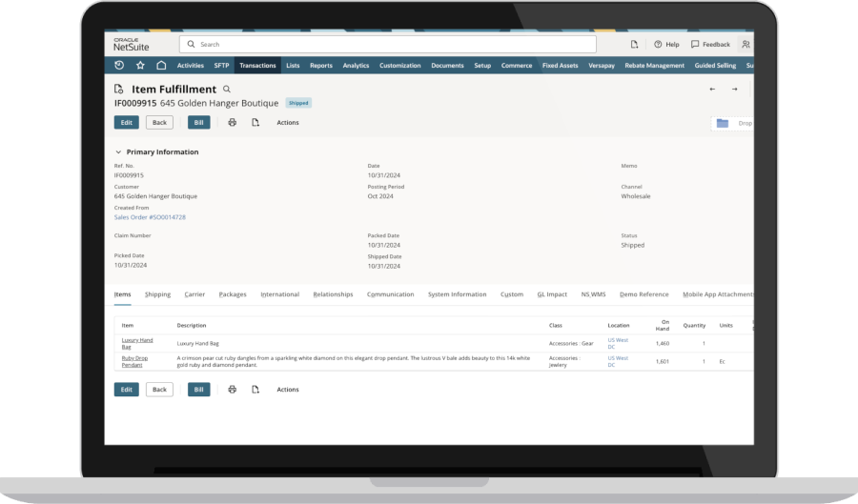This screenshot has height=504, width=858.
Task: Open the Transactions menu in the navigation bar
Action: 257,66
